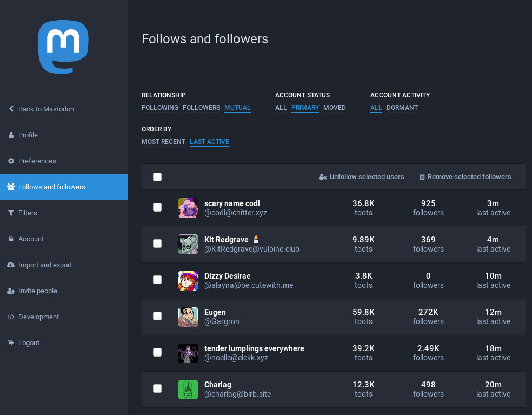Screen dimensions: 532x415
Task: Click the Logout icon
Action: tap(11, 342)
